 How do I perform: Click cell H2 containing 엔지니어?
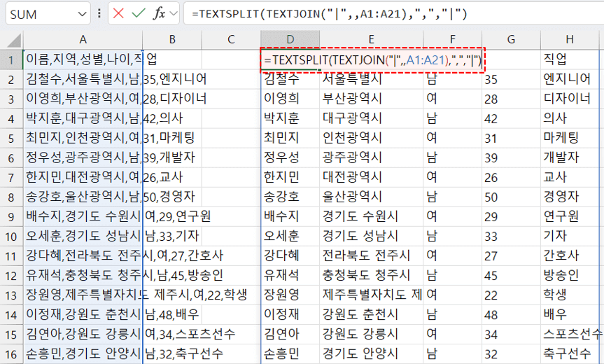point(570,79)
